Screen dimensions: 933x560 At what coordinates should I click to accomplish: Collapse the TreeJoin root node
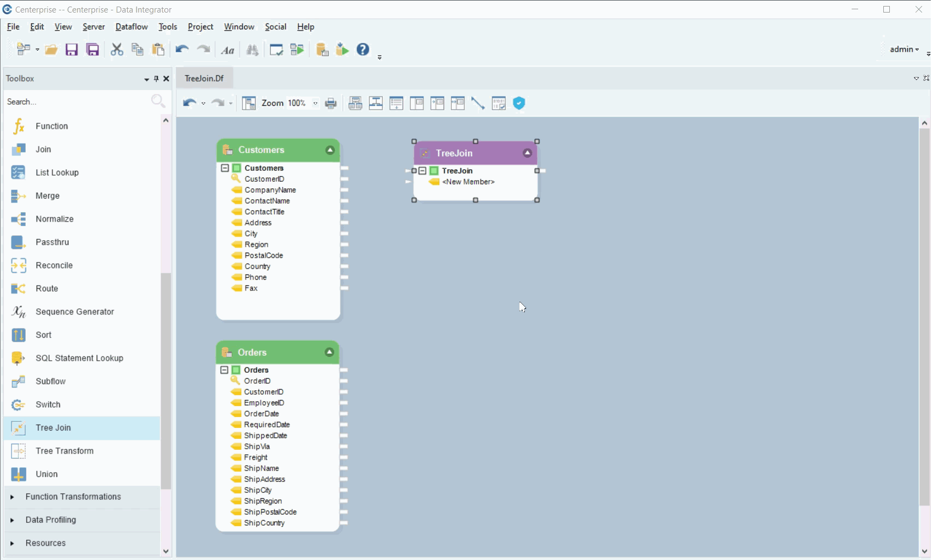coord(422,171)
